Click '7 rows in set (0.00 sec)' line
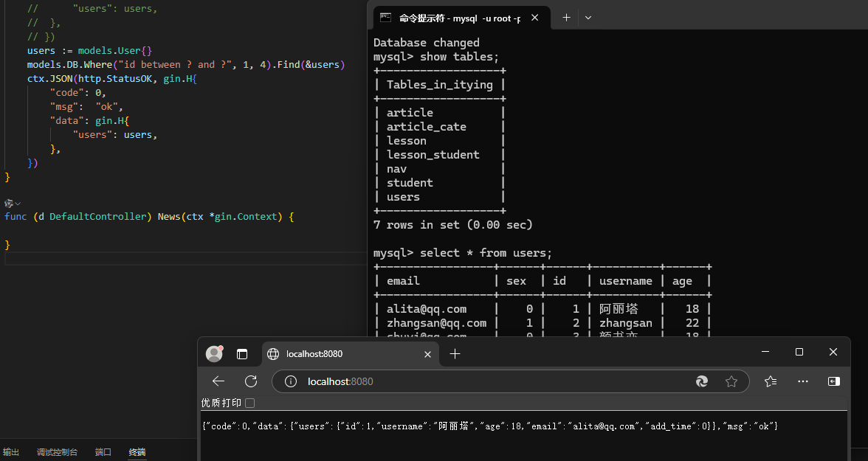Screen dimensions: 868x461 tap(453, 225)
